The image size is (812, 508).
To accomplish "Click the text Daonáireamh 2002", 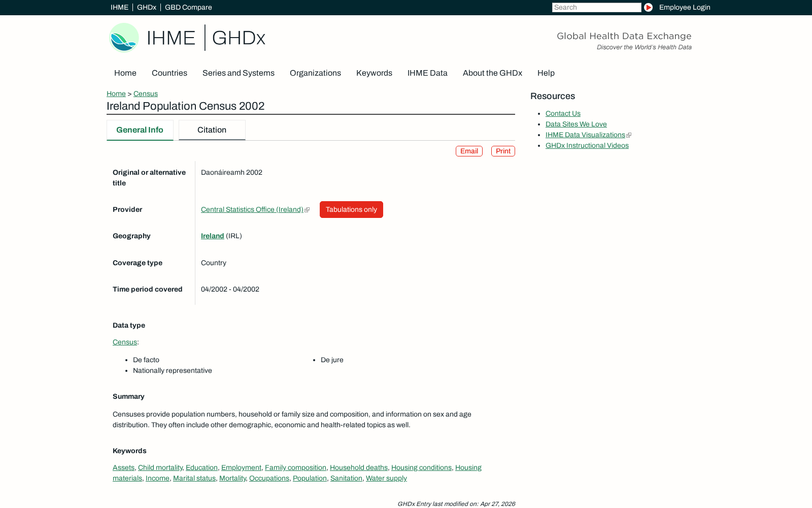I will (x=231, y=172).
